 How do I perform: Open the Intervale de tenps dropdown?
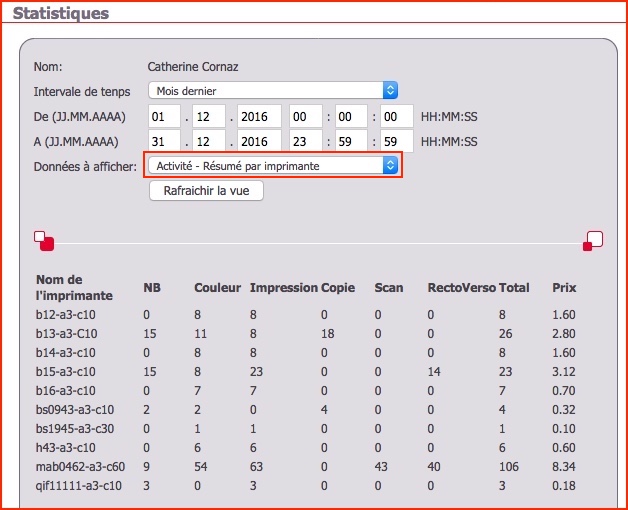(273, 91)
